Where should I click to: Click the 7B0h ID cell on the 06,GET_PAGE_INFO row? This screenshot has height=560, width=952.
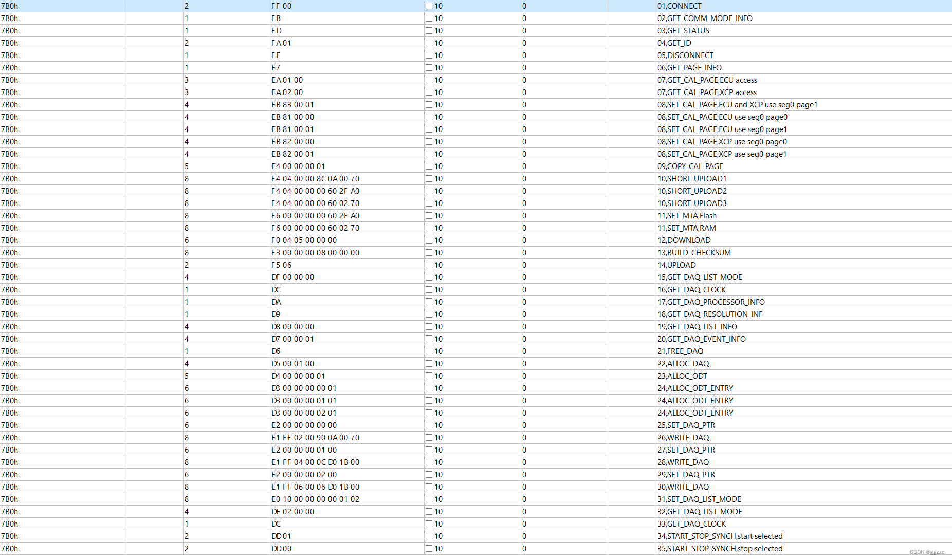10,68
